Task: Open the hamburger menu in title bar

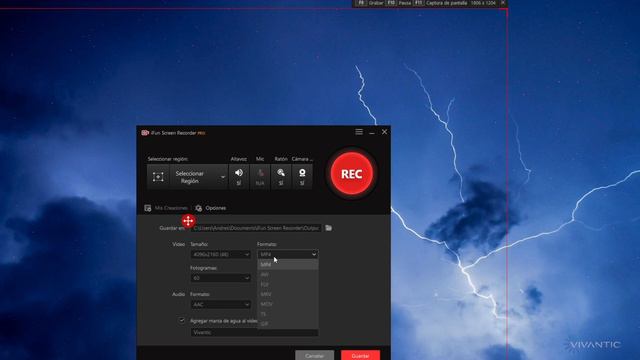Action: tap(359, 132)
